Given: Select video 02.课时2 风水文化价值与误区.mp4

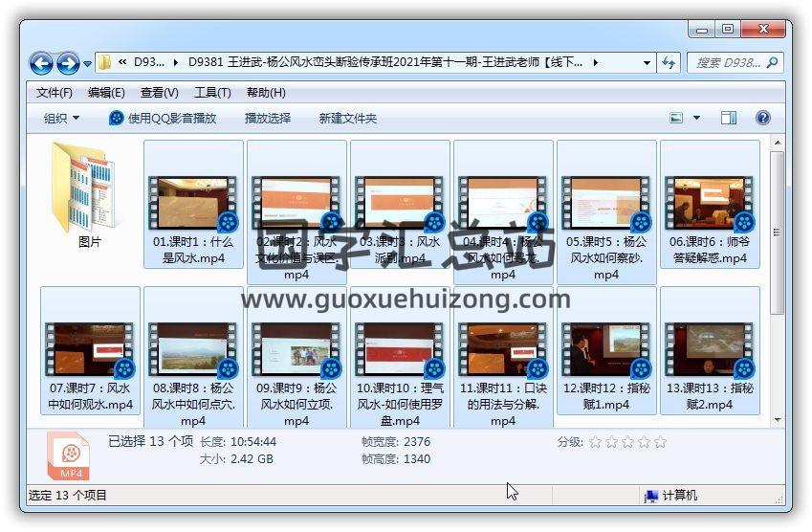Looking at the screenshot, I should (x=296, y=211).
